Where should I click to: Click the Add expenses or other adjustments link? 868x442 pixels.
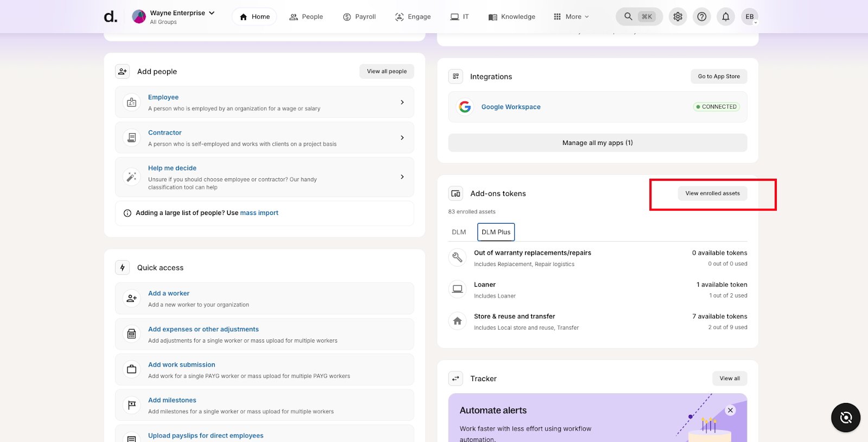point(203,329)
